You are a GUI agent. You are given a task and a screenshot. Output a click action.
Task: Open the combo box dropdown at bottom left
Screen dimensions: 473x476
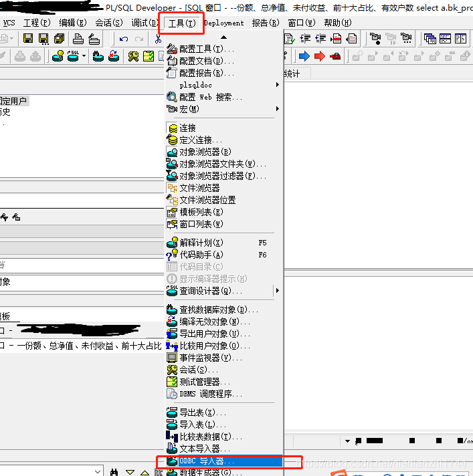tap(98, 471)
